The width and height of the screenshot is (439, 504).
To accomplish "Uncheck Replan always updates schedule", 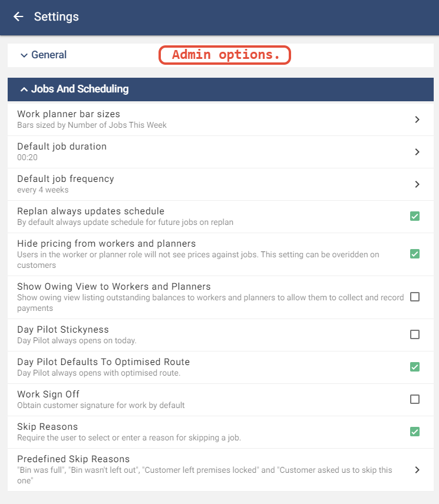I will coord(415,216).
